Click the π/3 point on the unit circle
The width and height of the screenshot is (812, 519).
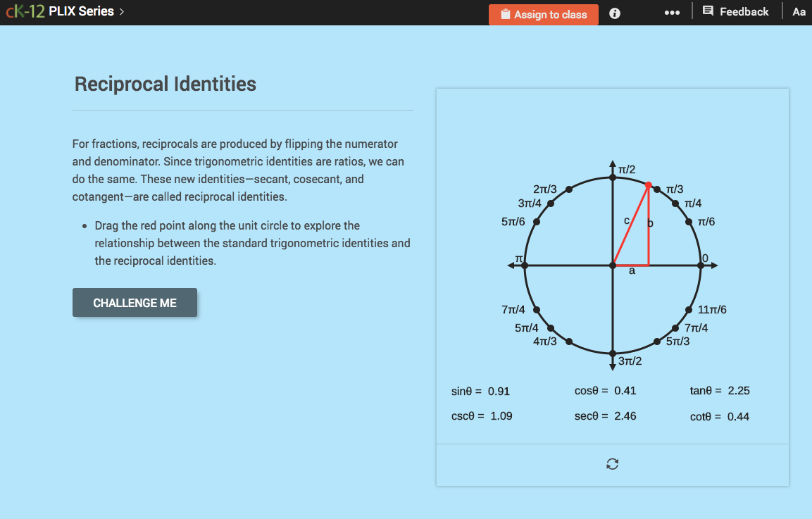pyautogui.click(x=657, y=188)
